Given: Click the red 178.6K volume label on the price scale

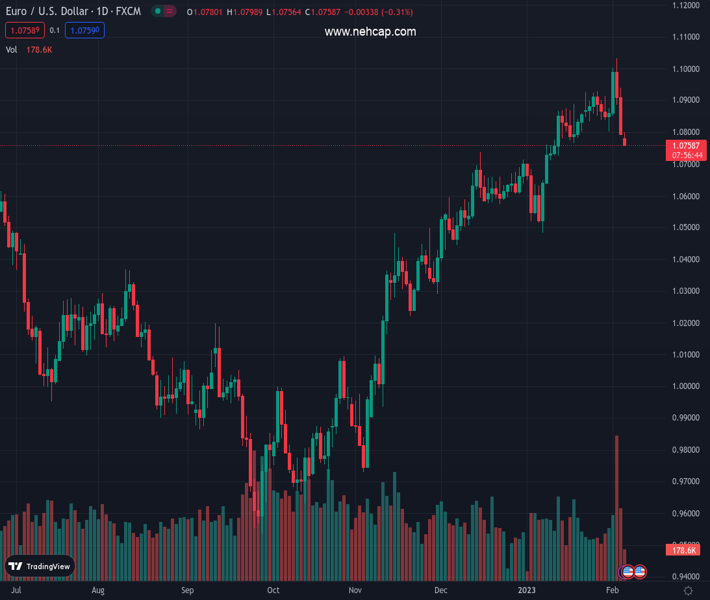Looking at the screenshot, I should (x=685, y=550).
